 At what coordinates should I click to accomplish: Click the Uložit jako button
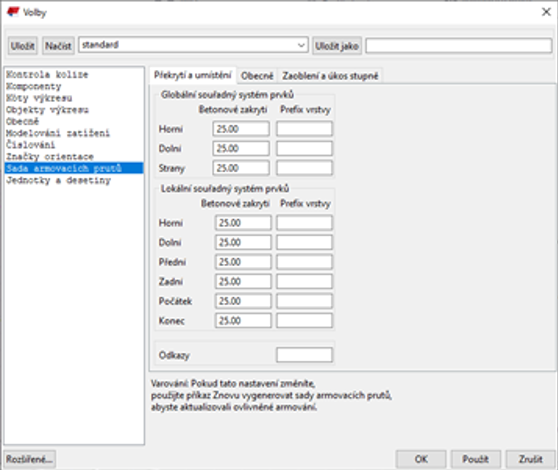tap(337, 46)
